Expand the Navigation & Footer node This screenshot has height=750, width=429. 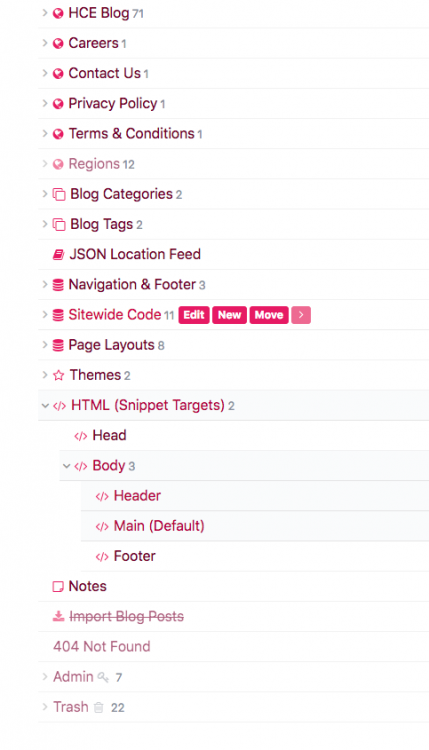coord(44,285)
